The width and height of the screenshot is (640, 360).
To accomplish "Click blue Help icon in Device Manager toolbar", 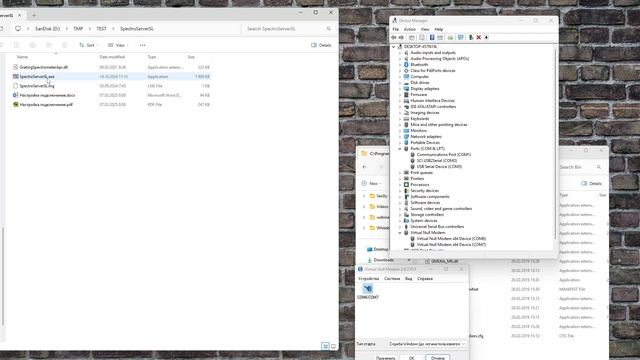I will click(x=432, y=38).
